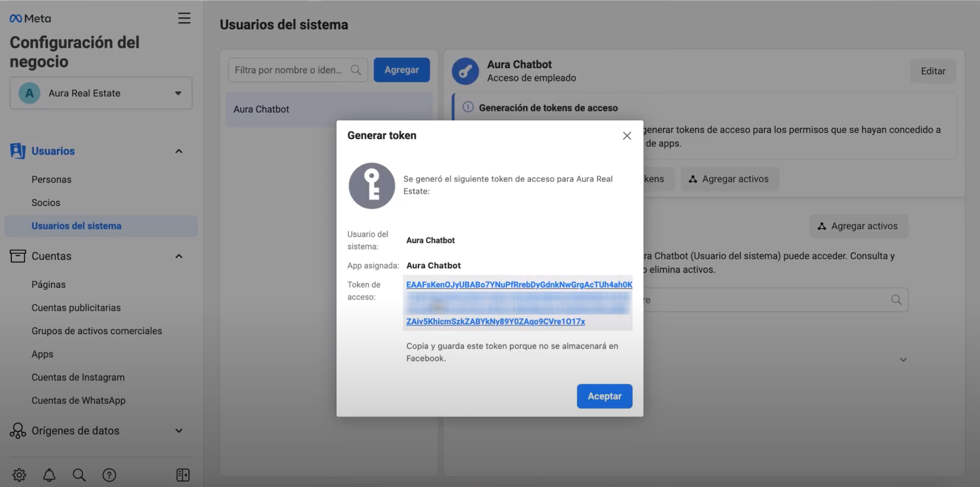Open the help question mark icon
Image resolution: width=980 pixels, height=487 pixels.
tap(109, 475)
